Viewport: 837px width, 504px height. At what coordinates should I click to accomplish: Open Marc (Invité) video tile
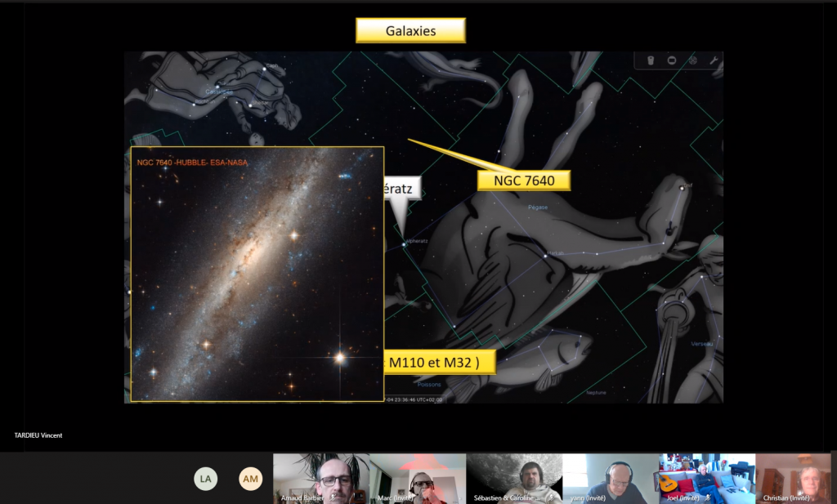[x=418, y=479]
